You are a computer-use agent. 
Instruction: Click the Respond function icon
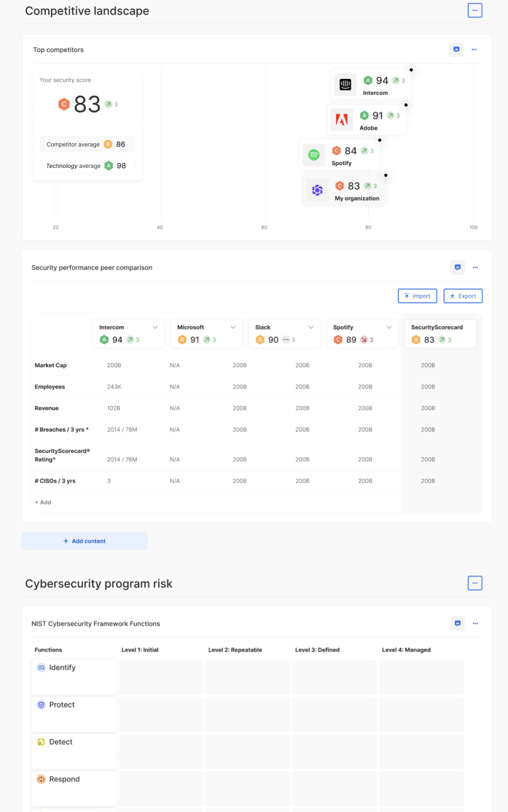pyautogui.click(x=41, y=779)
